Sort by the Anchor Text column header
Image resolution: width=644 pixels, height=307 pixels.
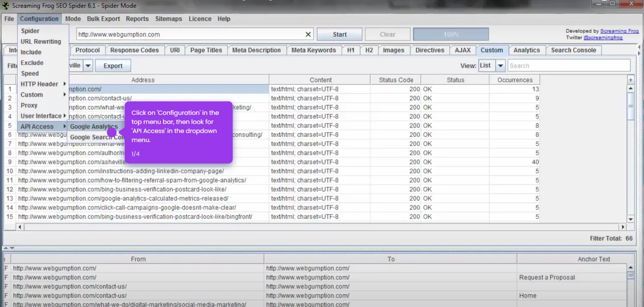[594, 259]
